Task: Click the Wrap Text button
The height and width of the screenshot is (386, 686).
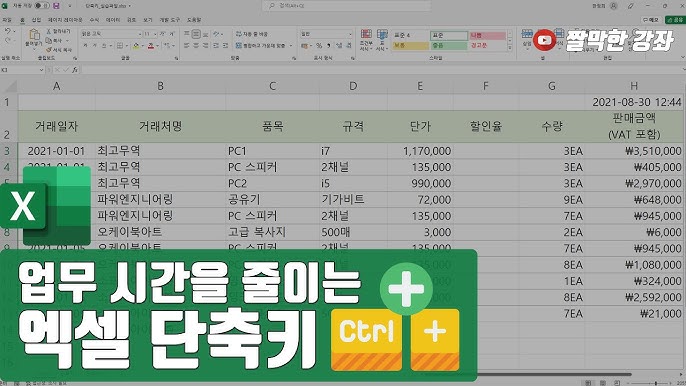Action: pyautogui.click(x=252, y=34)
